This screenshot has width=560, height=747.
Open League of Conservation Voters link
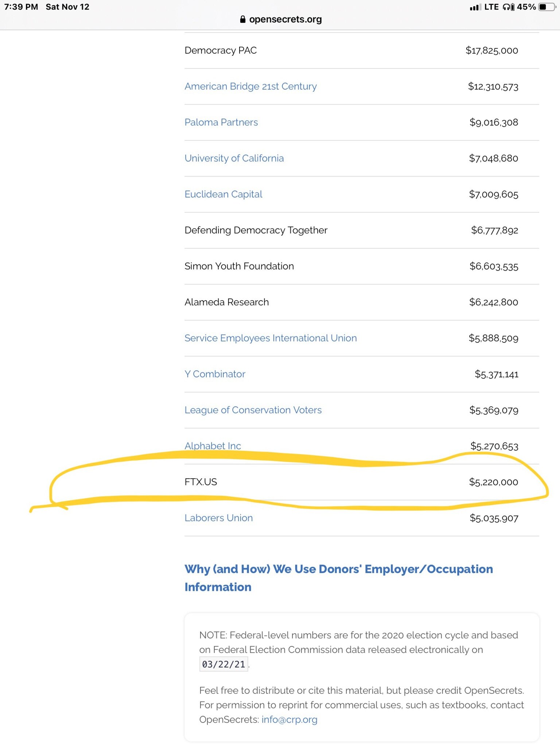(x=253, y=410)
